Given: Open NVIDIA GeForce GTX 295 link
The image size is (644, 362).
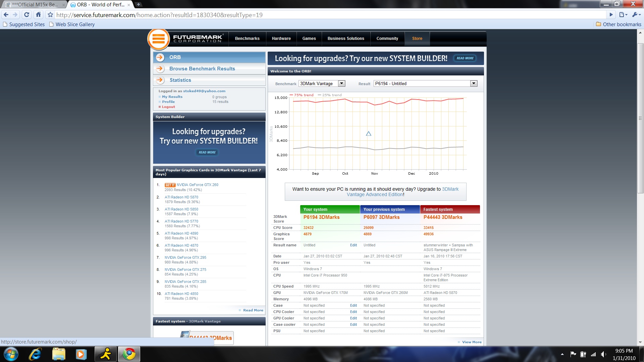Looking at the screenshot, I should pyautogui.click(x=185, y=258).
